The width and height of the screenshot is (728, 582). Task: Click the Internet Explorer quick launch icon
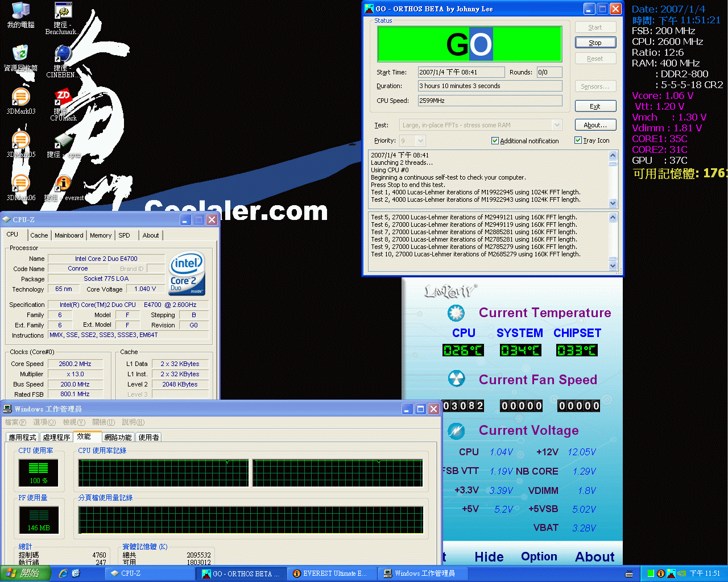tap(63, 573)
